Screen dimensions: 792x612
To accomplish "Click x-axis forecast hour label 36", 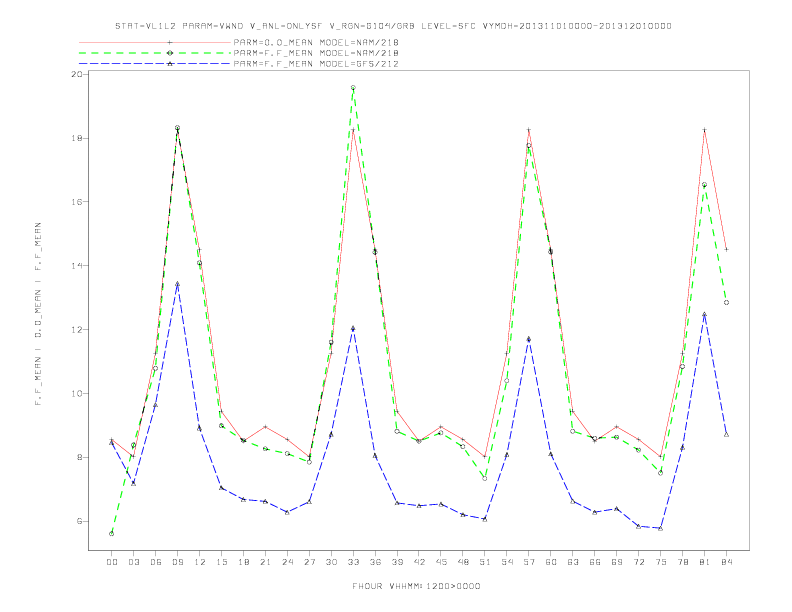I will (x=375, y=562).
